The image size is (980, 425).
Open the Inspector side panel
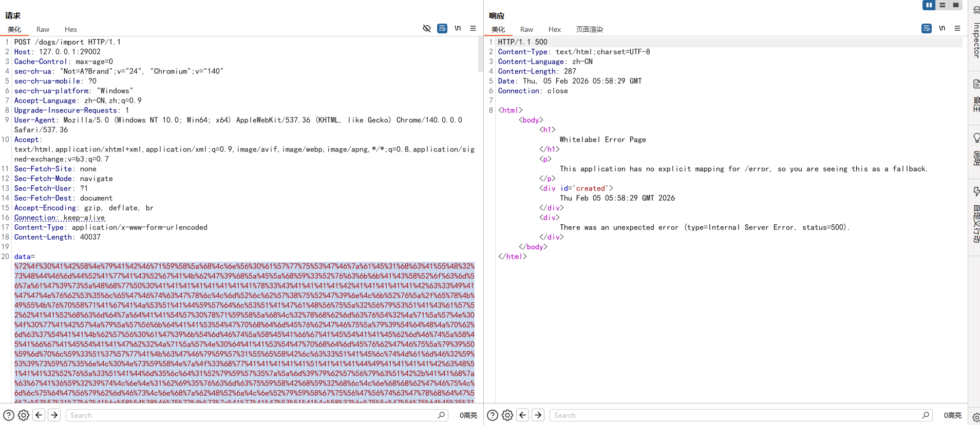pos(976,33)
